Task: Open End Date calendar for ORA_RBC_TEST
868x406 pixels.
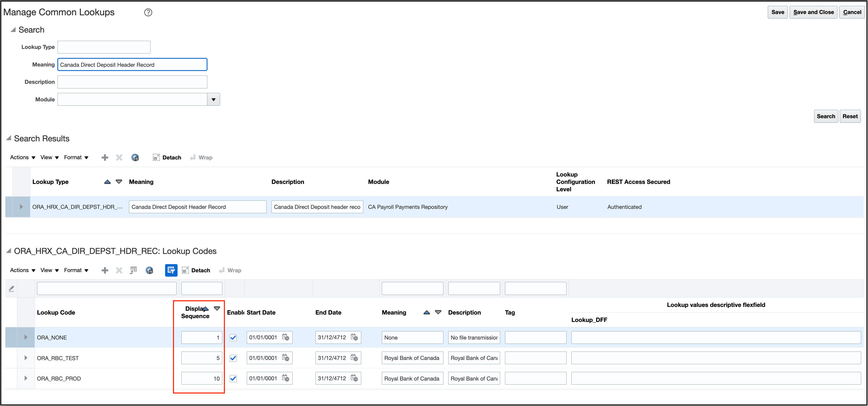Action: pos(354,358)
